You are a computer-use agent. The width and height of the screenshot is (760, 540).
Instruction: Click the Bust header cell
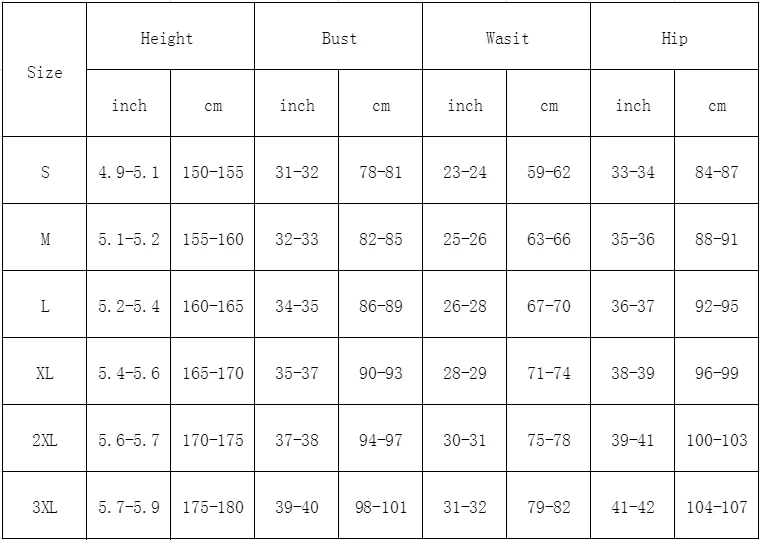click(x=339, y=39)
